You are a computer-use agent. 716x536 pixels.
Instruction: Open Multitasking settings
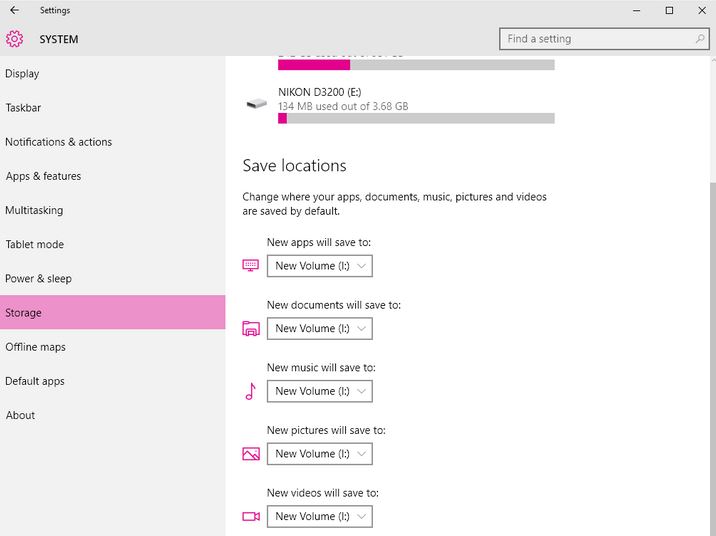[x=112, y=210]
